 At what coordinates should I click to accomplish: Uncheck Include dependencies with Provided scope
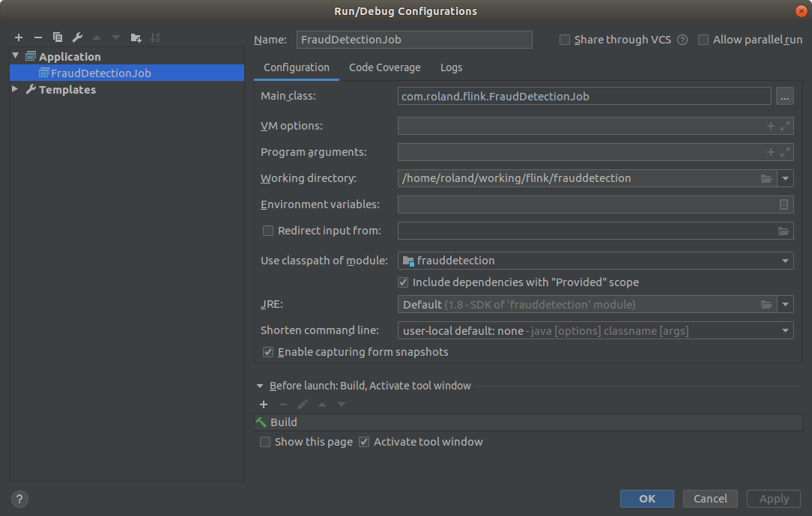403,282
